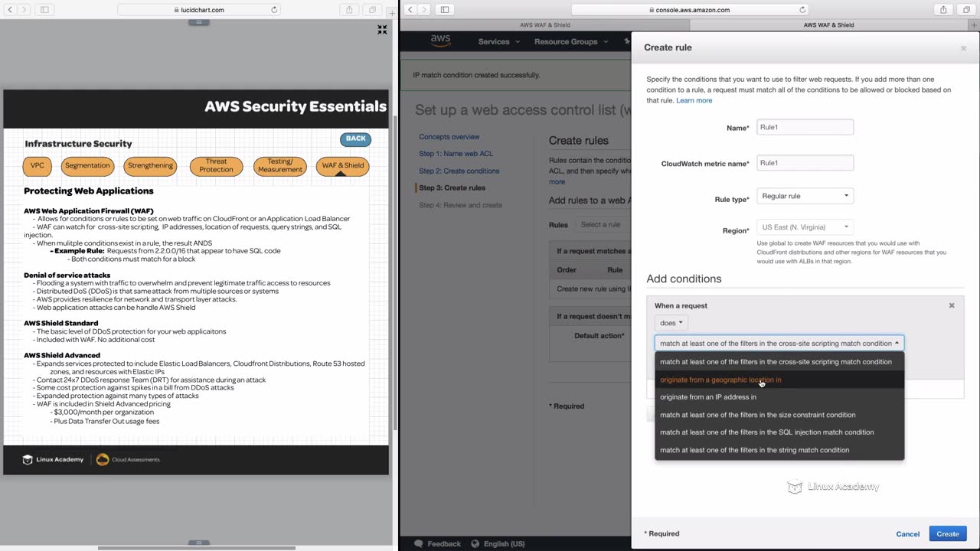Open the WAF & Shield topic pill
This screenshot has width=980, height=551.
343,166
